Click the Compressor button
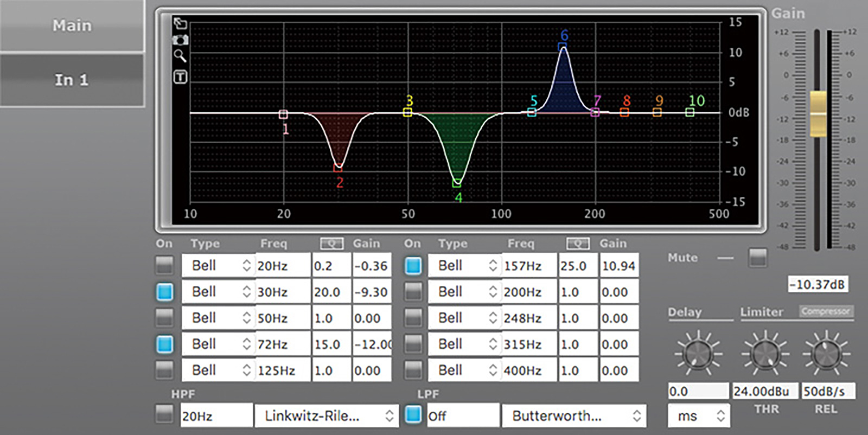This screenshot has width=868, height=435. pos(826,311)
